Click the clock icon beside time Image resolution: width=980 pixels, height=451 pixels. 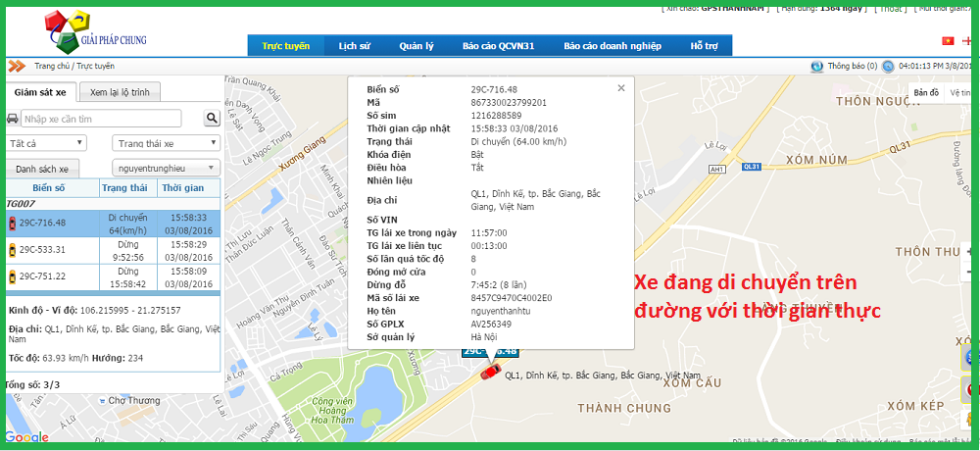tap(888, 66)
